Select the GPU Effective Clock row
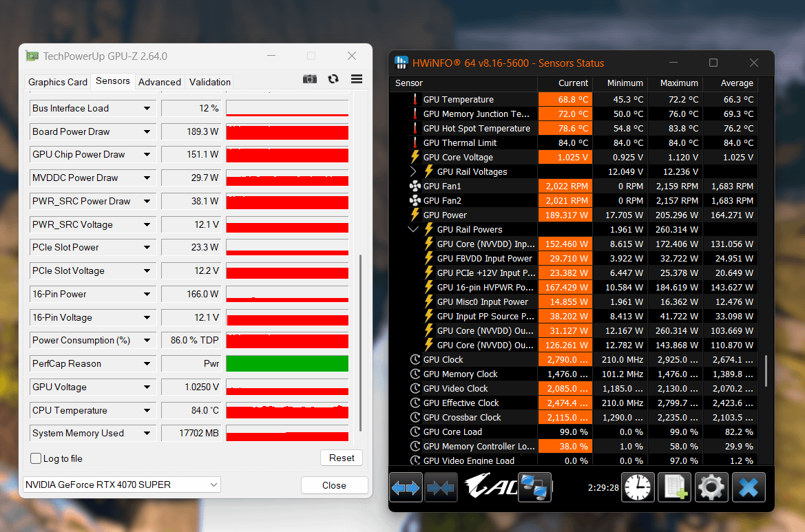805x532 pixels. 574,403
